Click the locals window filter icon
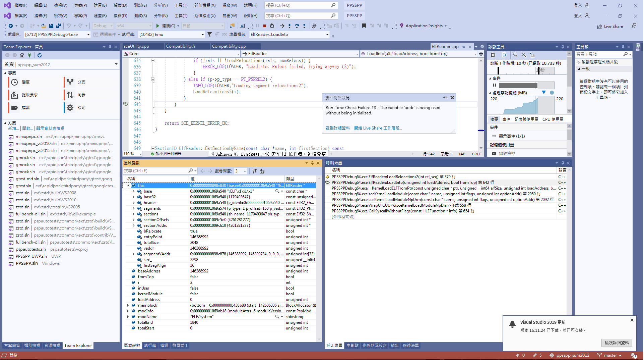This screenshot has width=644, height=360. tap(255, 171)
